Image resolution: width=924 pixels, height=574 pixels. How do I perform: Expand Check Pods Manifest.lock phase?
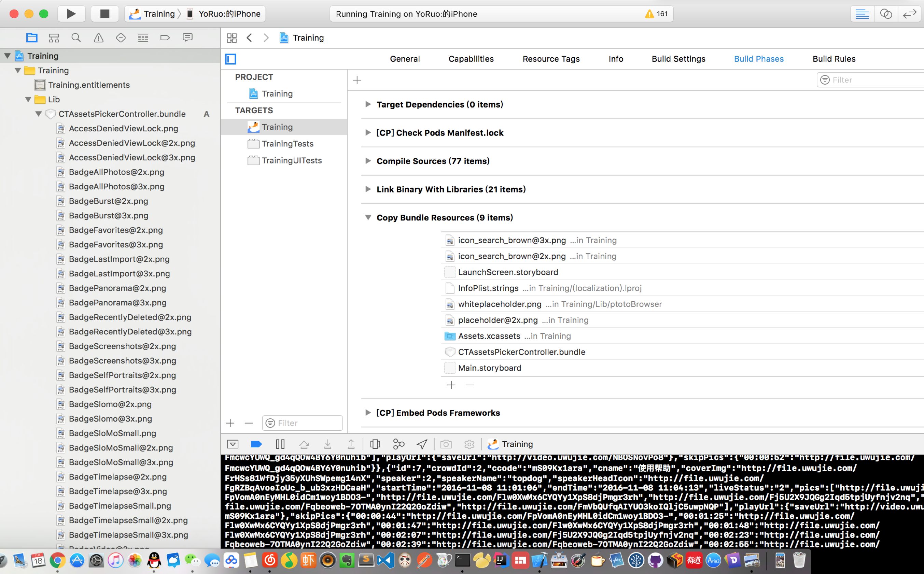point(368,132)
